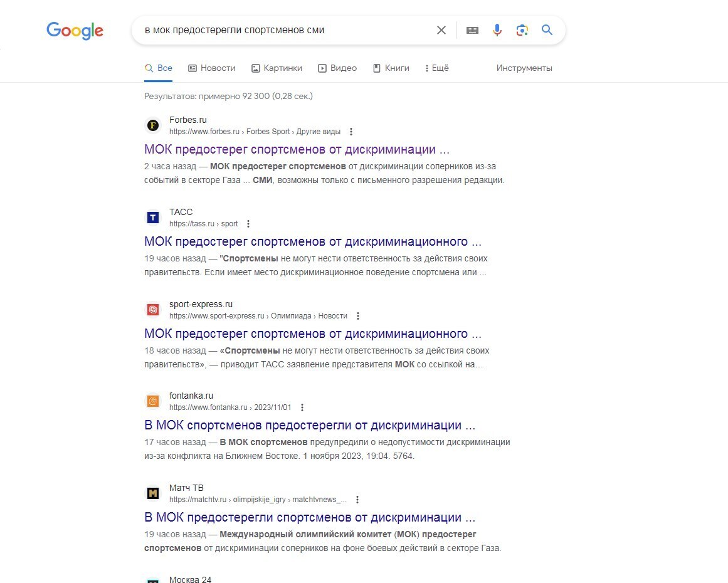Switch to the Видео tab
728x583 pixels.
click(x=337, y=68)
